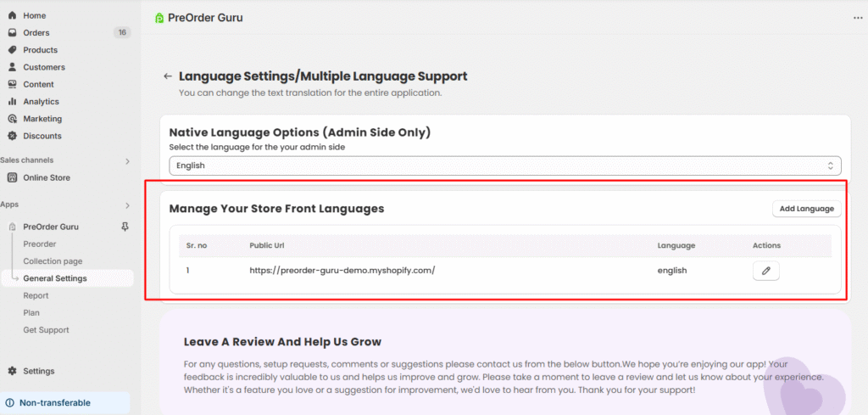Select Report in the app submenu
Screen dimensions: 868x415
pos(36,295)
